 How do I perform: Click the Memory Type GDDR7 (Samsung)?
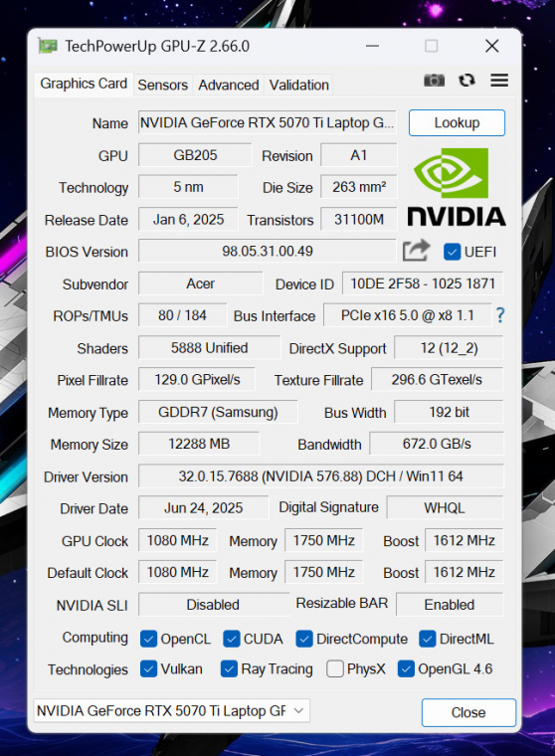(x=218, y=412)
